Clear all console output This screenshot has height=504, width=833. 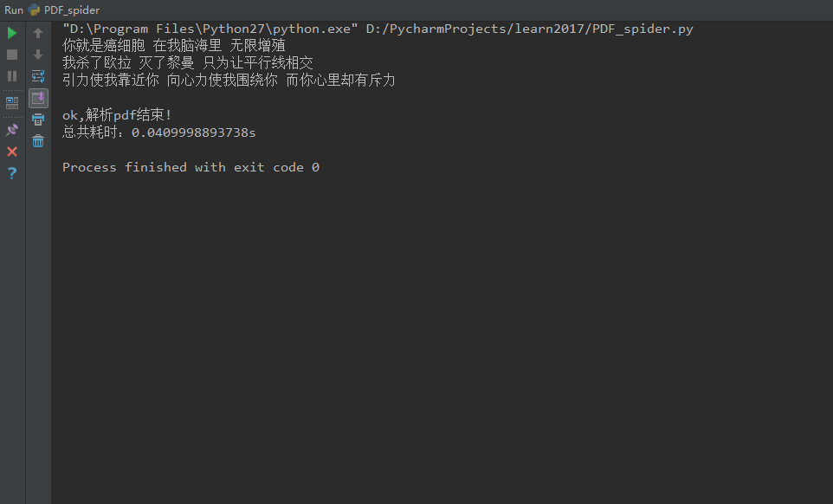[37, 141]
